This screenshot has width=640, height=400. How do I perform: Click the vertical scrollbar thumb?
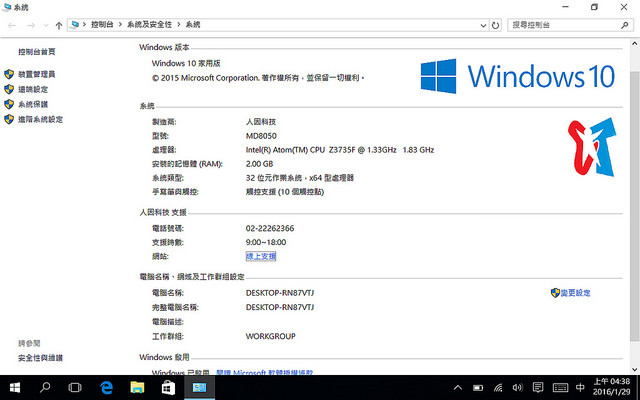point(635,206)
